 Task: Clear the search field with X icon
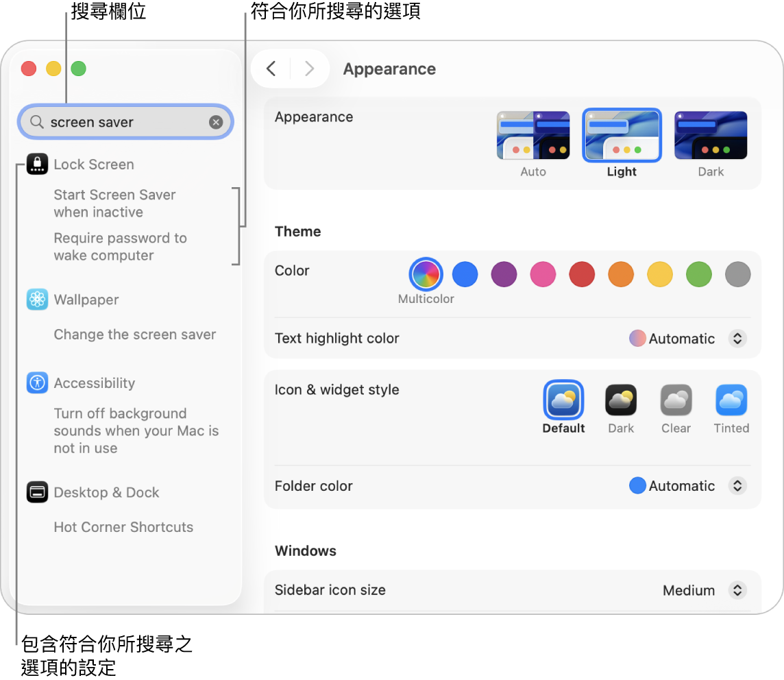tap(216, 122)
